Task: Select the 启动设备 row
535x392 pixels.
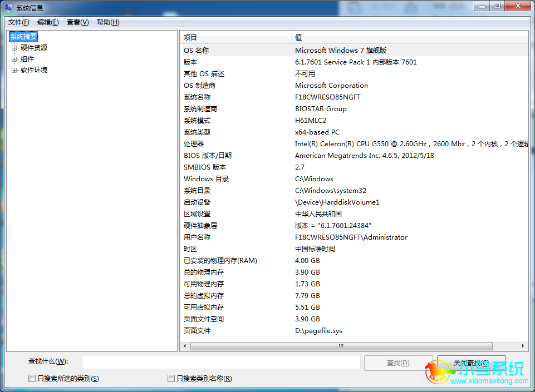Action: (354, 202)
